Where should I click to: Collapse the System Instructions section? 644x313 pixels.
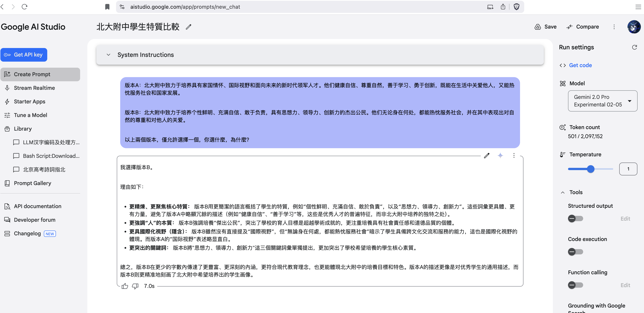(108, 55)
